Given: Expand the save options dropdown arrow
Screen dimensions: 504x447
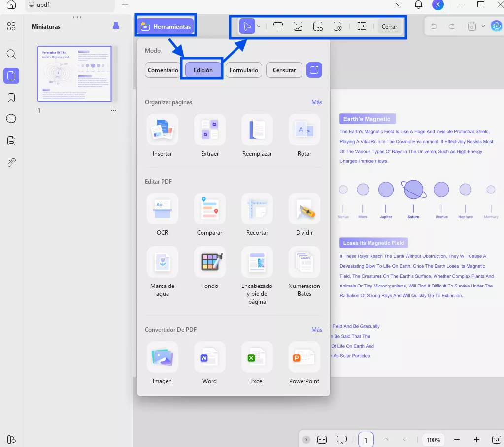Looking at the screenshot, I should tap(483, 26).
